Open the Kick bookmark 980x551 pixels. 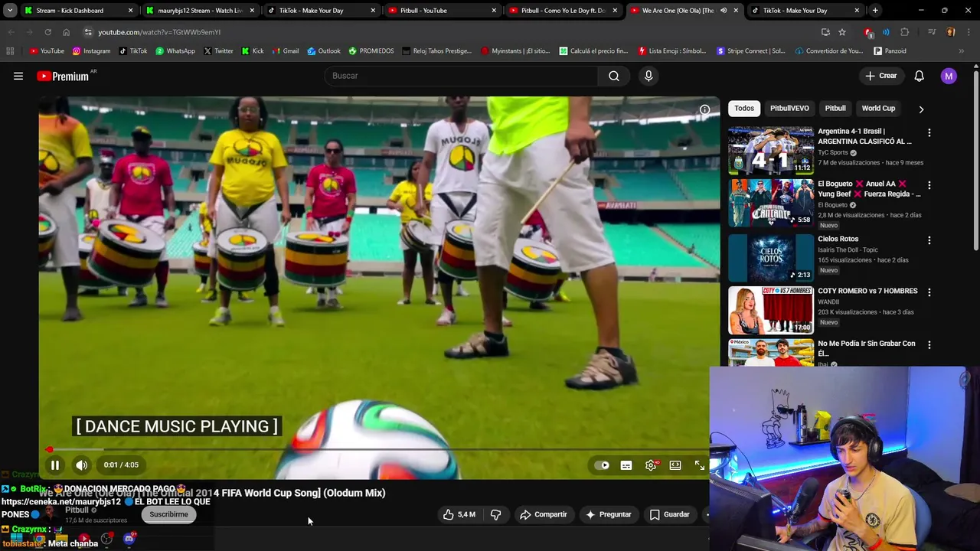coord(253,51)
